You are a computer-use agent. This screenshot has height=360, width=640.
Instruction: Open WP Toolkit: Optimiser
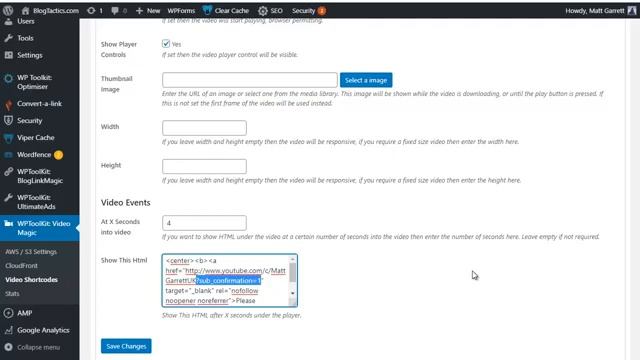[34, 82]
